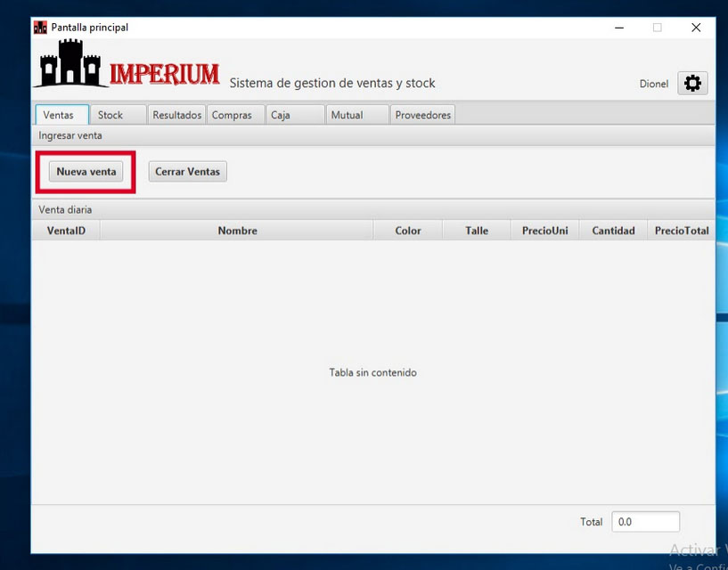This screenshot has width=728, height=570.
Task: Select the Ventas tab
Action: 61,114
